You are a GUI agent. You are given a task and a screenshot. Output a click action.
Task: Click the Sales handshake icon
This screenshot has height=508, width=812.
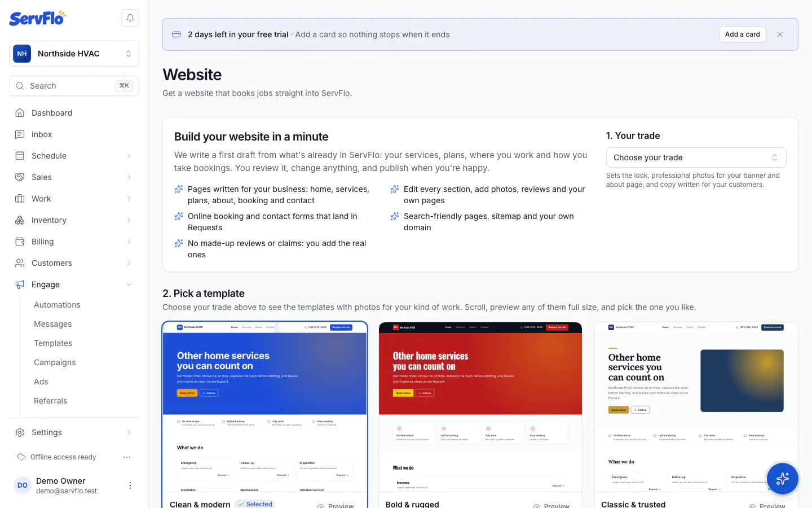click(20, 177)
